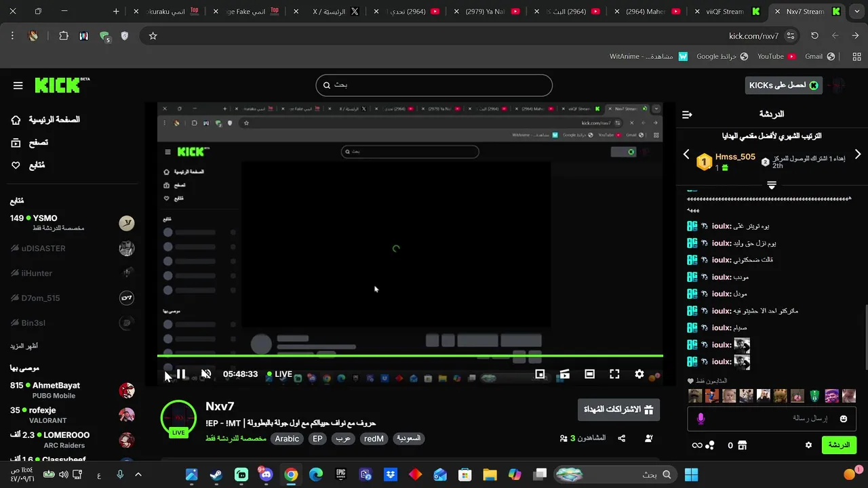Open AhmetBayat recommended channel
The width and height of the screenshot is (868, 488).
[x=72, y=390]
